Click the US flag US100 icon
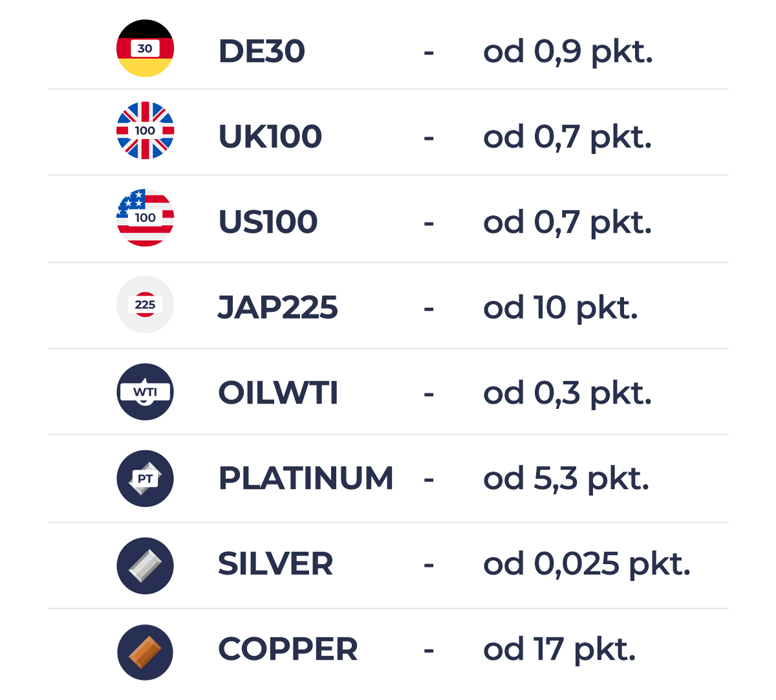This screenshot has width=776, height=700. (x=145, y=218)
